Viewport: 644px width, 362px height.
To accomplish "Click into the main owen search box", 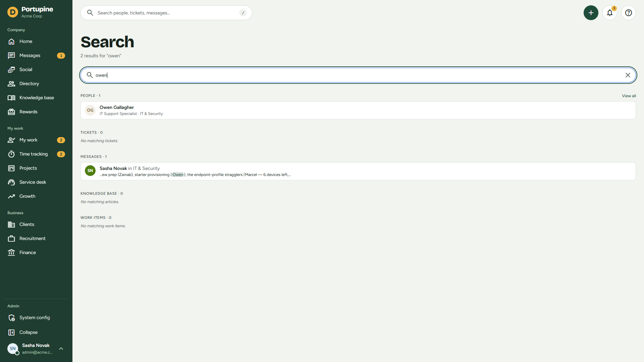I will coord(358,75).
